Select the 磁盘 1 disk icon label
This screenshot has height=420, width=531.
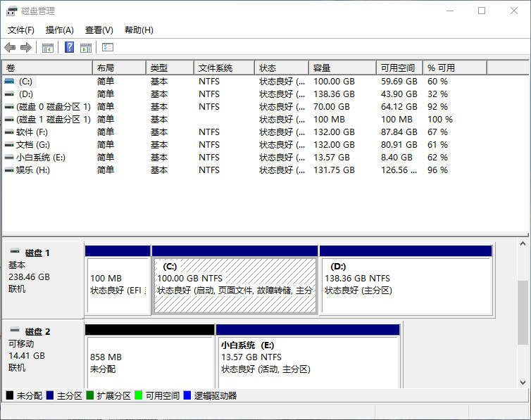(x=37, y=253)
